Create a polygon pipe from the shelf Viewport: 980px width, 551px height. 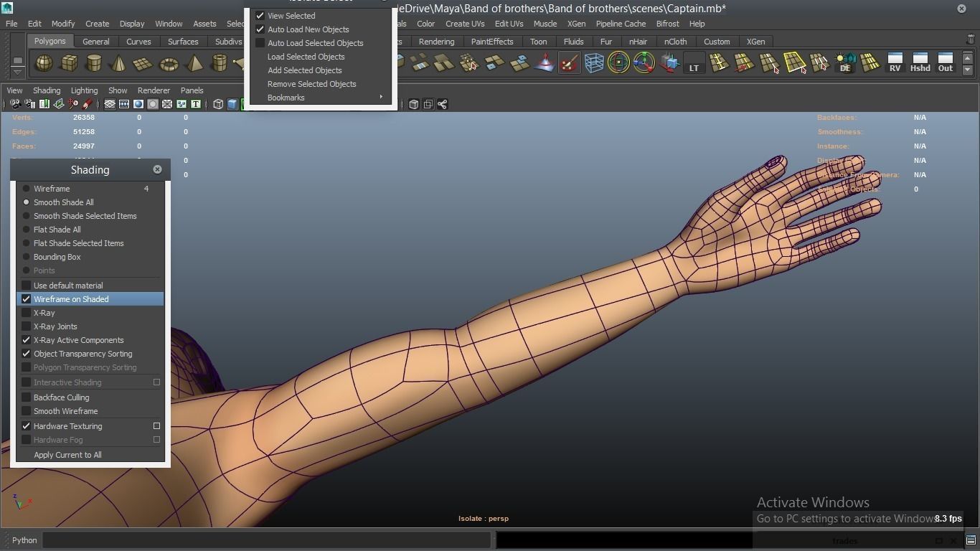tap(219, 63)
